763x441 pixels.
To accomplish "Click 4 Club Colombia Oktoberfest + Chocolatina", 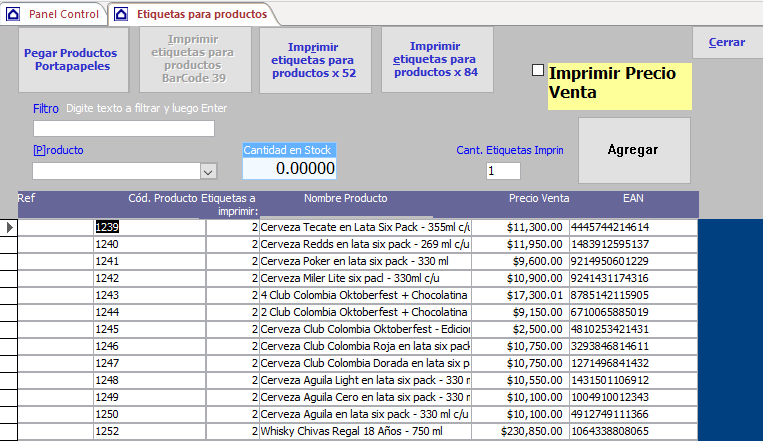I will [x=365, y=295].
